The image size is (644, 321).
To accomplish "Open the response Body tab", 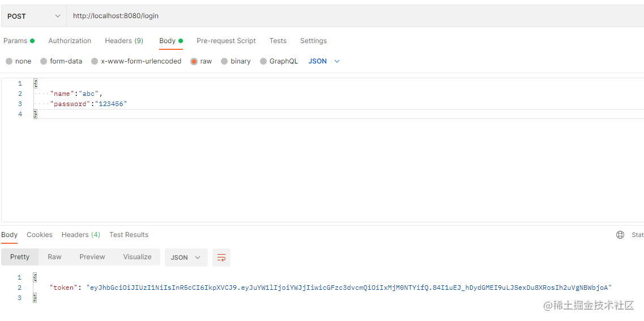I will tap(9, 235).
